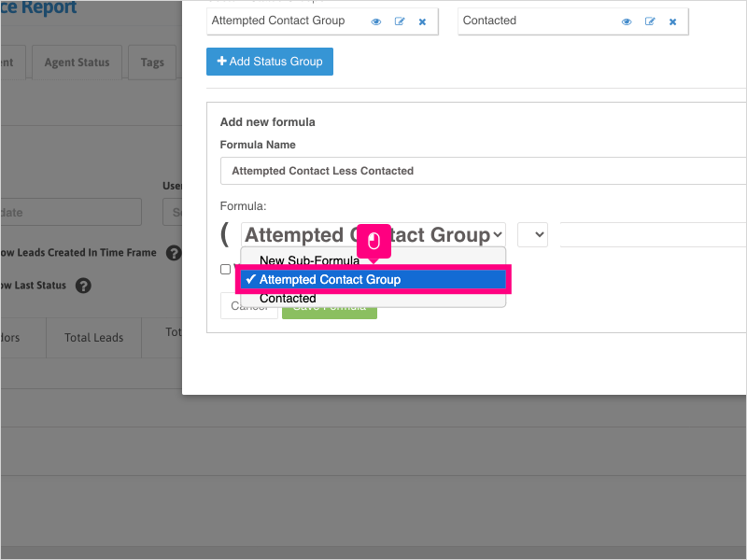The image size is (747, 560).
Task: Choose Attempted Contact Group option in list
Action: click(373, 279)
